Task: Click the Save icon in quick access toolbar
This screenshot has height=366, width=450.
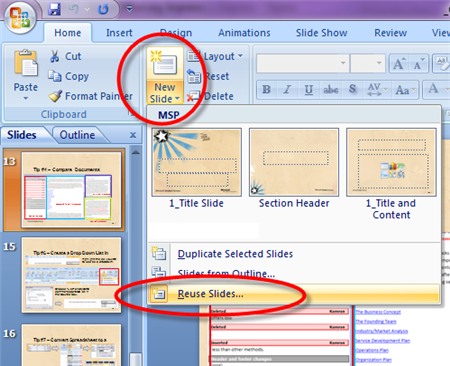Action: (x=54, y=9)
